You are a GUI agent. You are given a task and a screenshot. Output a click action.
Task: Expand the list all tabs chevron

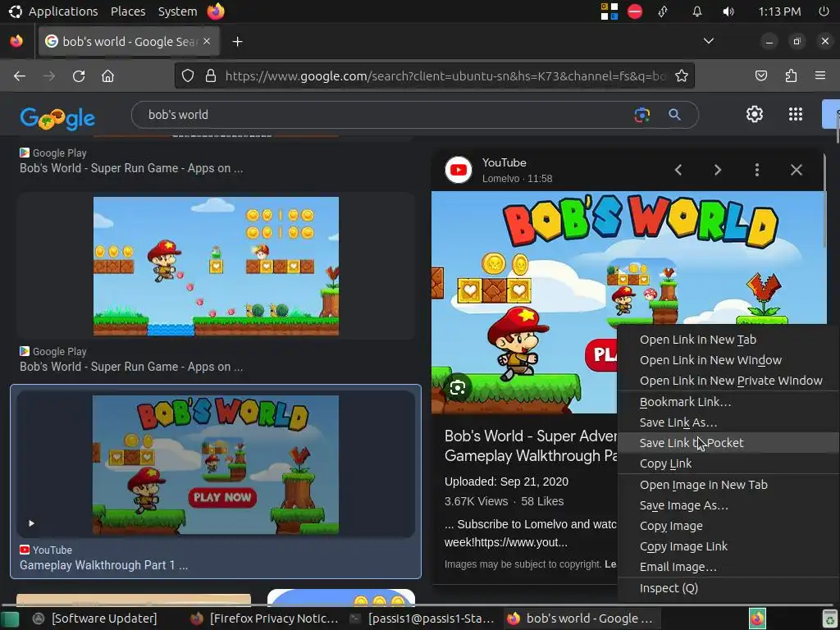(x=708, y=41)
